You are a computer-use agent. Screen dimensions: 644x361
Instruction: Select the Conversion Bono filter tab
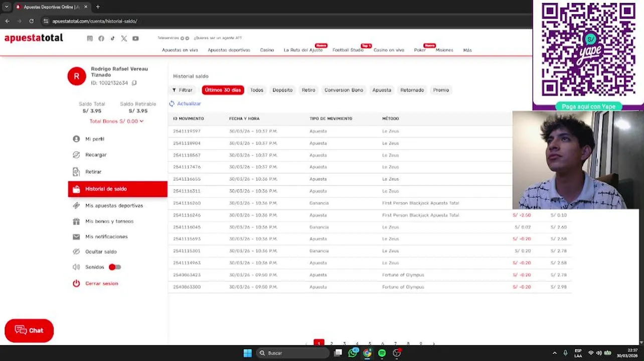coord(344,90)
